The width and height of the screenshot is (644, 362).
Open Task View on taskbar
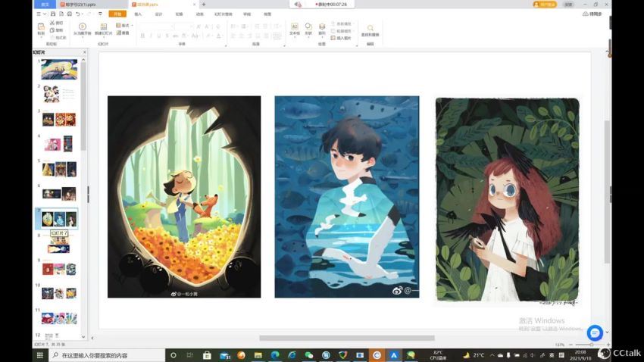click(x=189, y=355)
